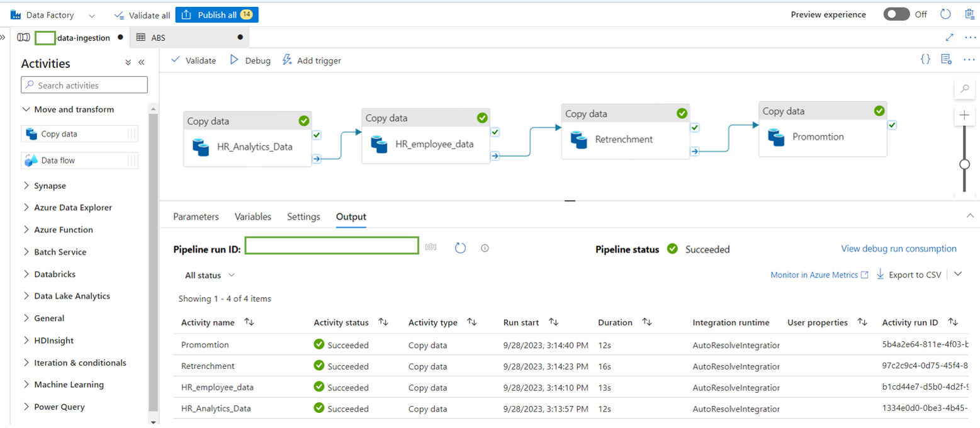Click the expand canvas diagonal arrows icon

(949, 37)
